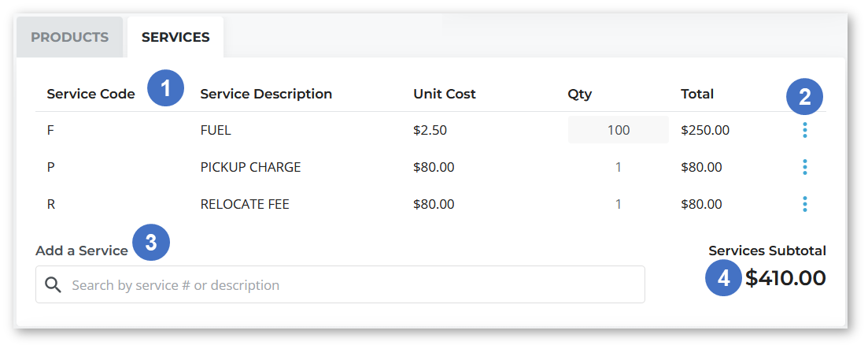This screenshot has width=868, height=349.
Task: Click the numbered callout 1 badge
Action: [165, 87]
